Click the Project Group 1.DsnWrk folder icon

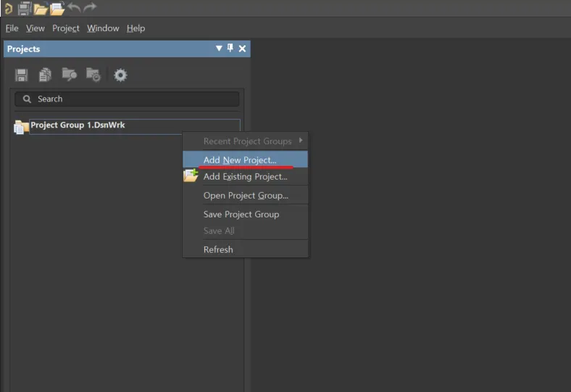[x=21, y=127]
